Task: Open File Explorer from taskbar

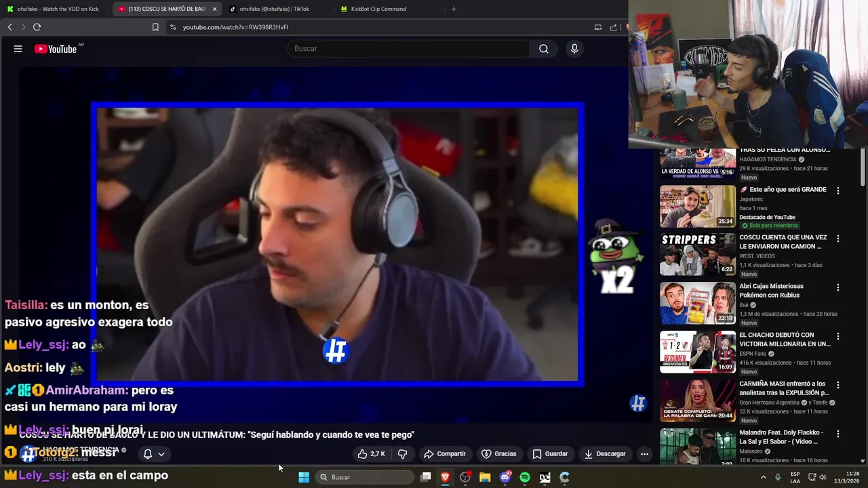Action: [x=485, y=477]
